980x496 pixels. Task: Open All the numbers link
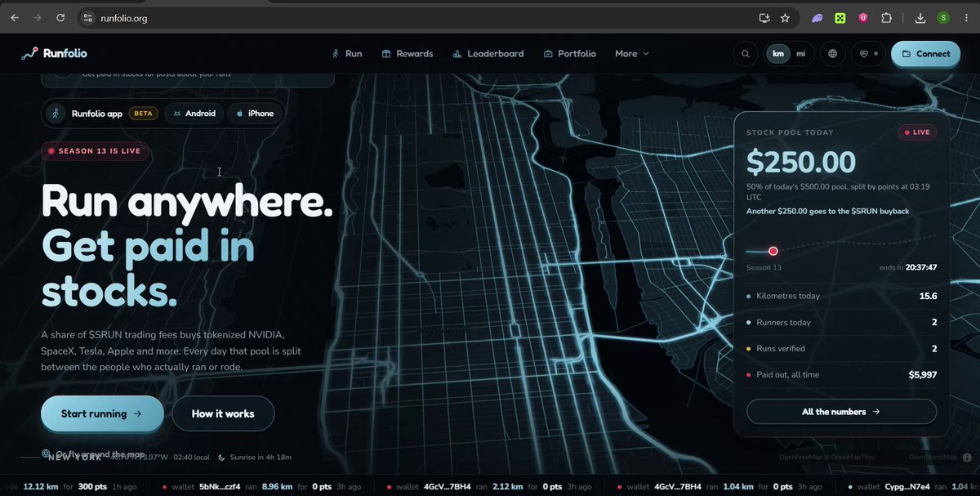point(841,412)
